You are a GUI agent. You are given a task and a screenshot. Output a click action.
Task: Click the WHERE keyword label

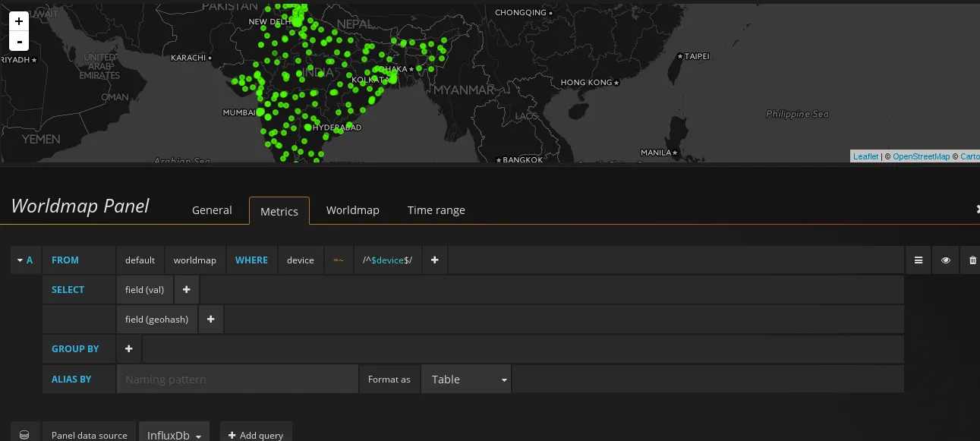point(251,260)
